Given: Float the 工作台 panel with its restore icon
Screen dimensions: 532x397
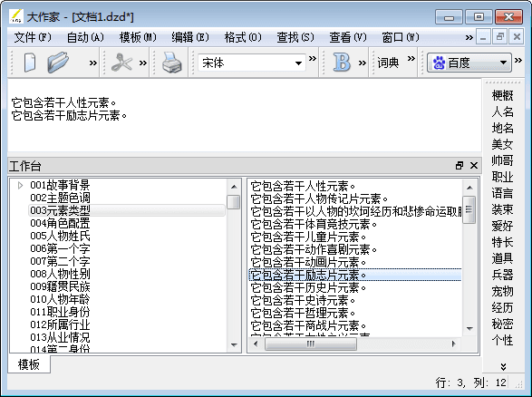Looking at the screenshot, I should click(x=459, y=166).
